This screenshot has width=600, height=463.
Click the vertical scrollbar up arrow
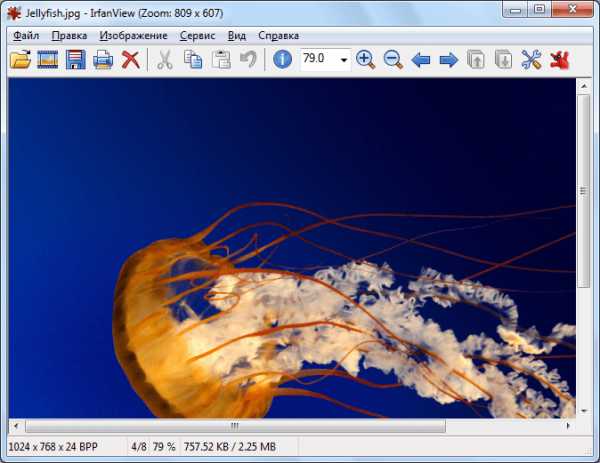tap(584, 86)
